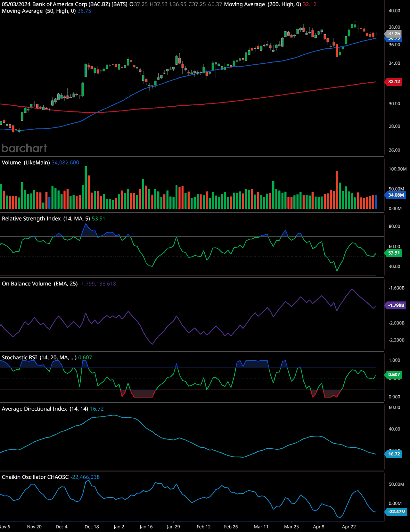This screenshot has width=410, height=532.
Task: Click the Mar 25 date axis label
Action: [x=291, y=527]
